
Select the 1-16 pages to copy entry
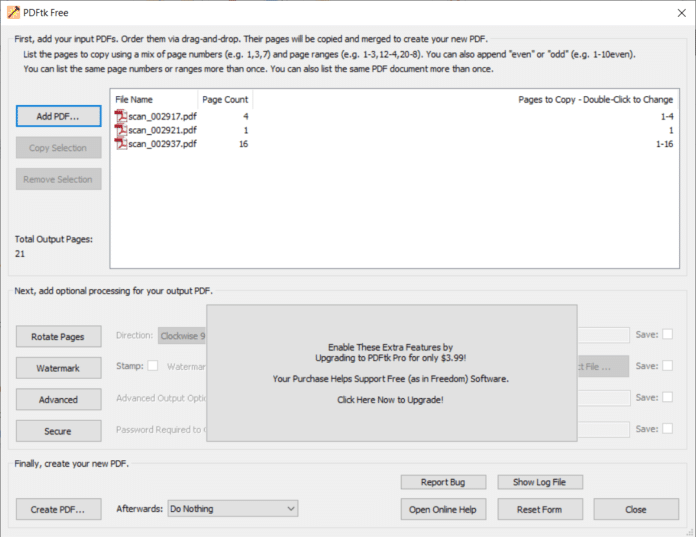[x=664, y=144]
